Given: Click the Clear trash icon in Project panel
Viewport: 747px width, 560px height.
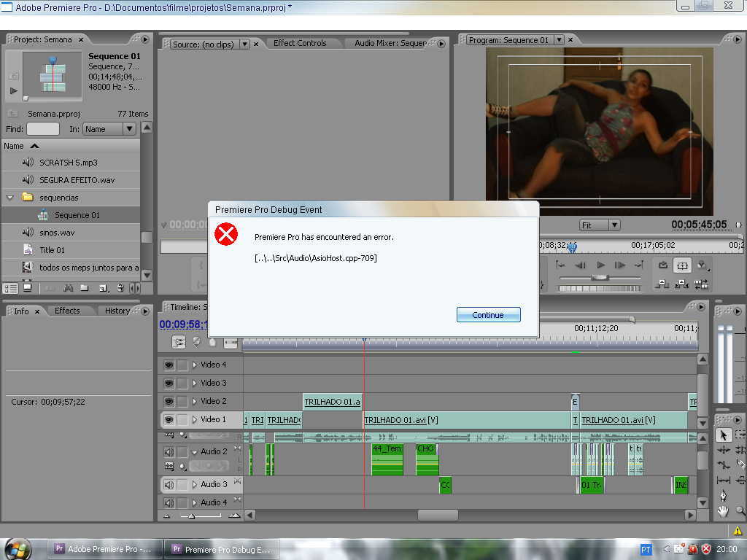Looking at the screenshot, I should point(120,287).
